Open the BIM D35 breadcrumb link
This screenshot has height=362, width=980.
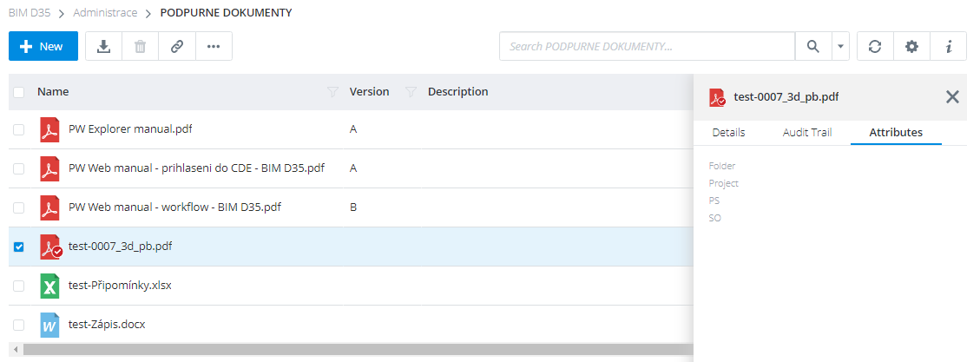pyautogui.click(x=30, y=13)
